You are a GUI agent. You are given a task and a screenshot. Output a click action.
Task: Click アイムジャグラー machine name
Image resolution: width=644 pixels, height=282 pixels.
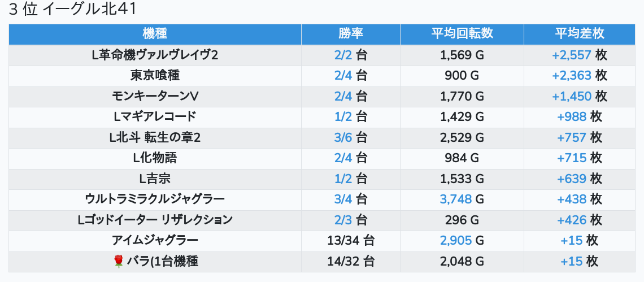click(x=155, y=240)
